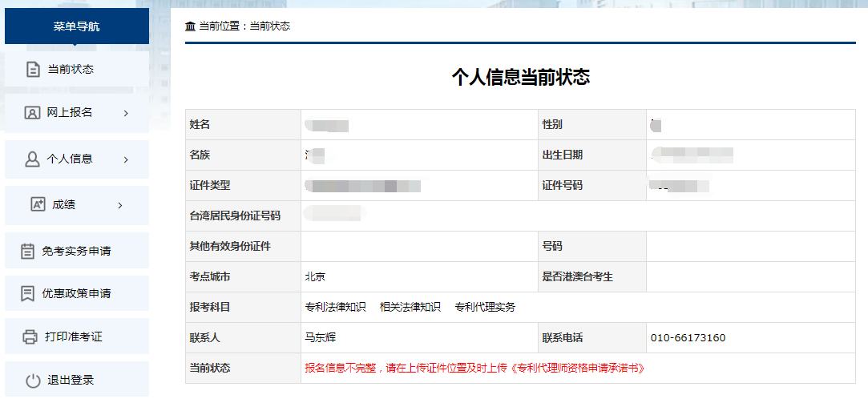868x407 pixels.
Task: Click the 成绩 grade sheet icon
Action: [38, 205]
